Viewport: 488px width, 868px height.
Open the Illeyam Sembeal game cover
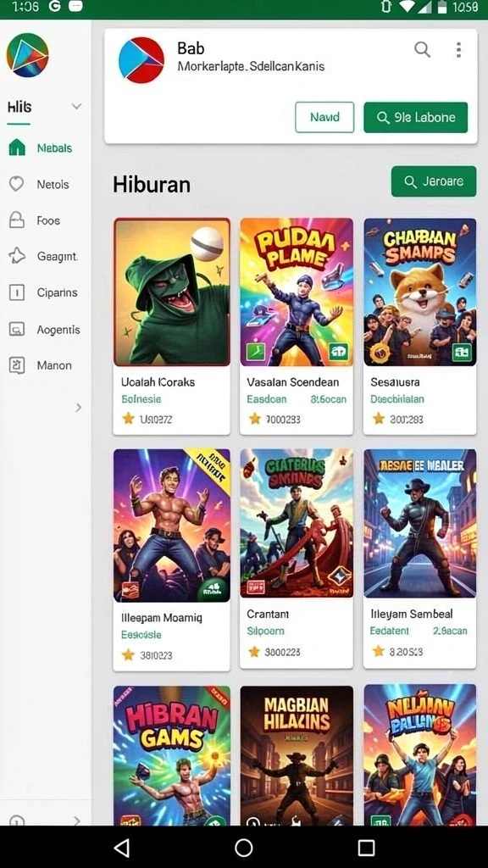(x=420, y=523)
